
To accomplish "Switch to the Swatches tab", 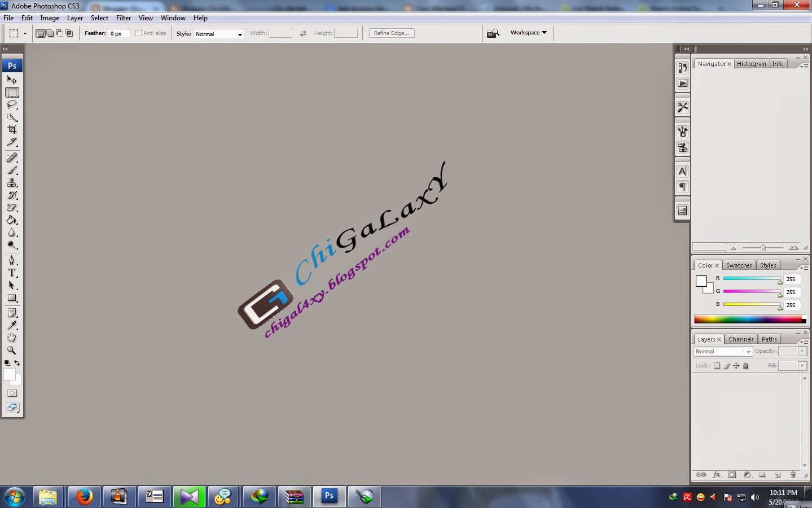I will (739, 265).
